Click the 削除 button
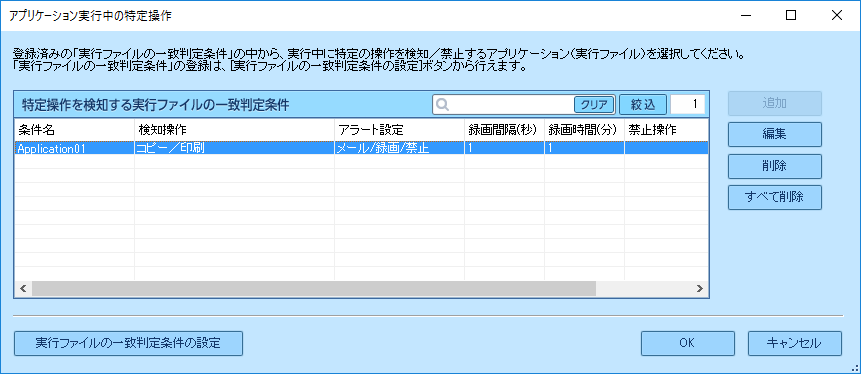The height and width of the screenshot is (374, 861). pyautogui.click(x=775, y=166)
